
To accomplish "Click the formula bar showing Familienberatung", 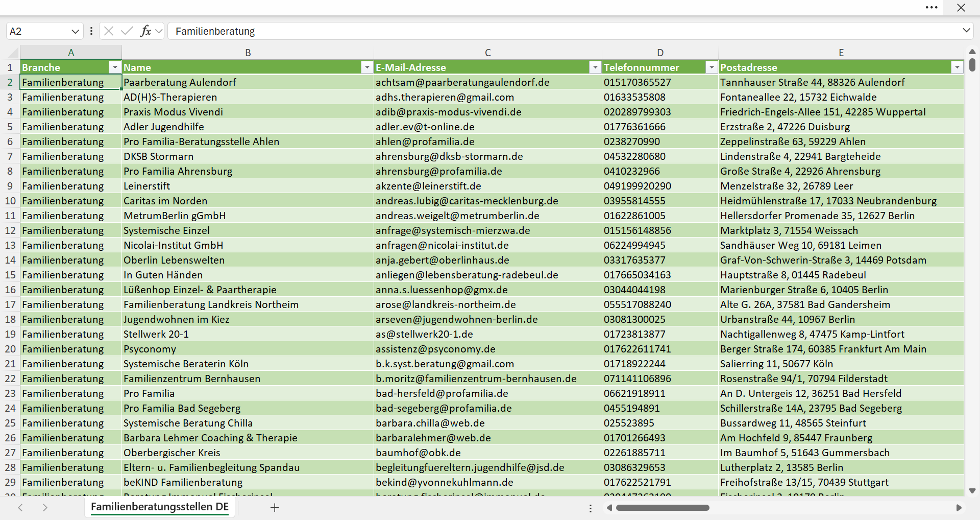I will click(564, 31).
